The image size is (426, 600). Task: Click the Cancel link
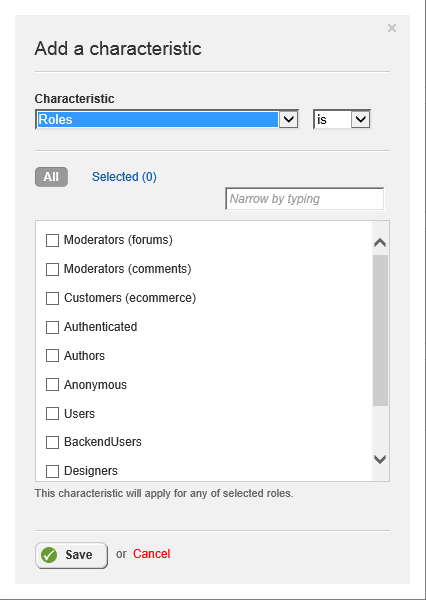[x=152, y=554]
